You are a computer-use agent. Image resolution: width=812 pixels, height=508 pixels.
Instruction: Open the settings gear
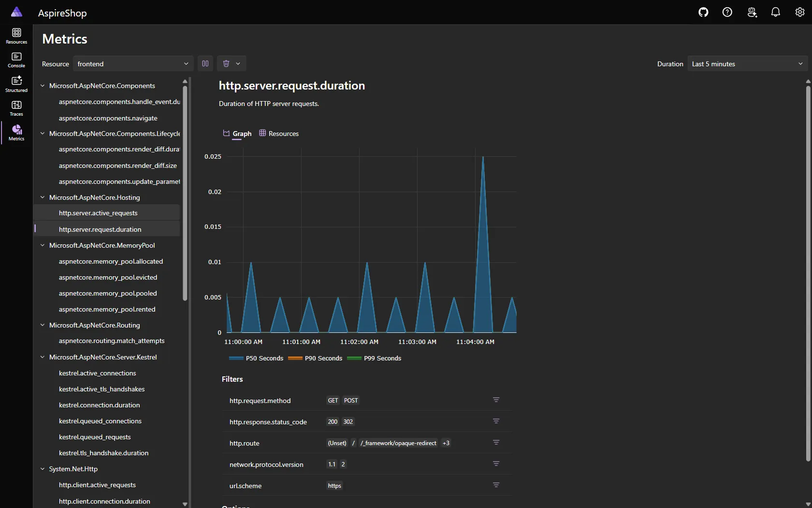point(800,12)
